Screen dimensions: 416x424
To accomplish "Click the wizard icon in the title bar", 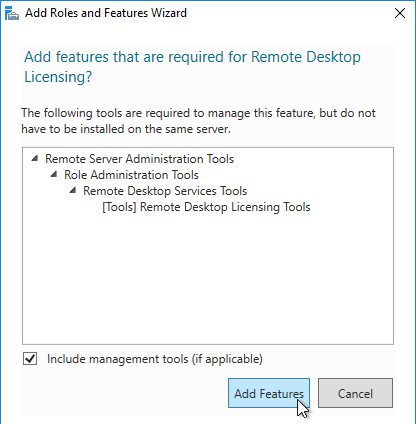I will pos(12,13).
